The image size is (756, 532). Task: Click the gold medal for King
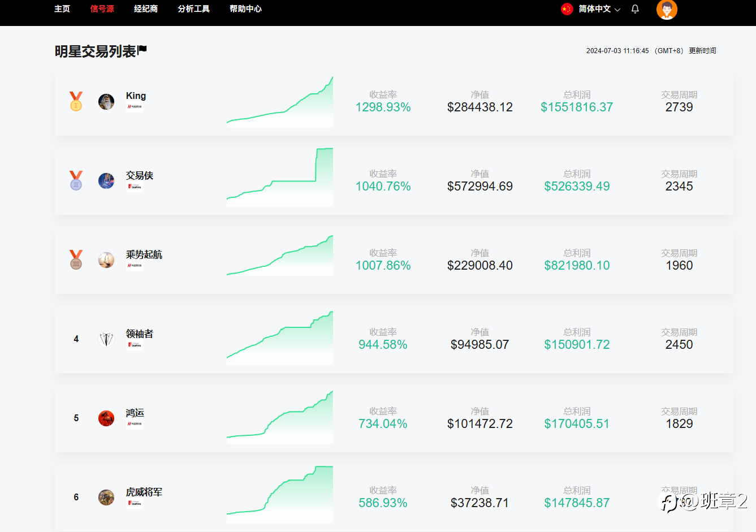[x=76, y=101]
